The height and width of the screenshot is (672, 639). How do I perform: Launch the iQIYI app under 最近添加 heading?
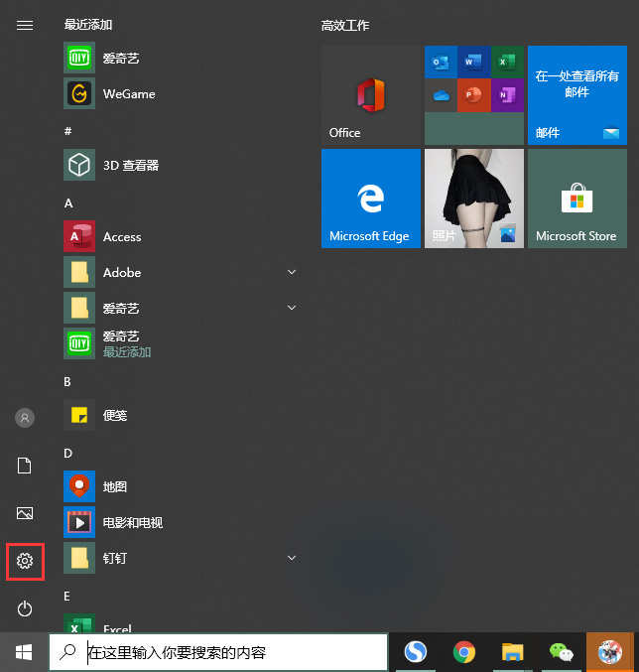click(x=180, y=58)
